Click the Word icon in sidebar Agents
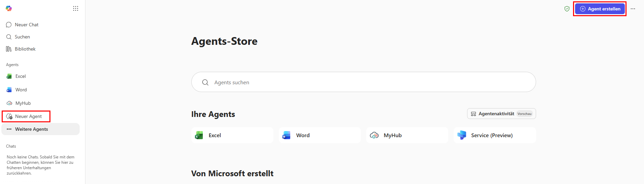 (x=9, y=90)
